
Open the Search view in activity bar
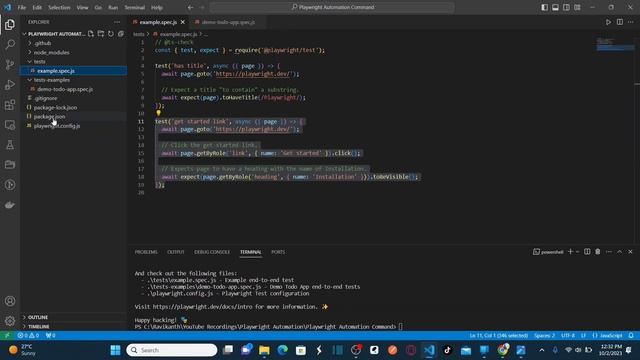(10, 44)
